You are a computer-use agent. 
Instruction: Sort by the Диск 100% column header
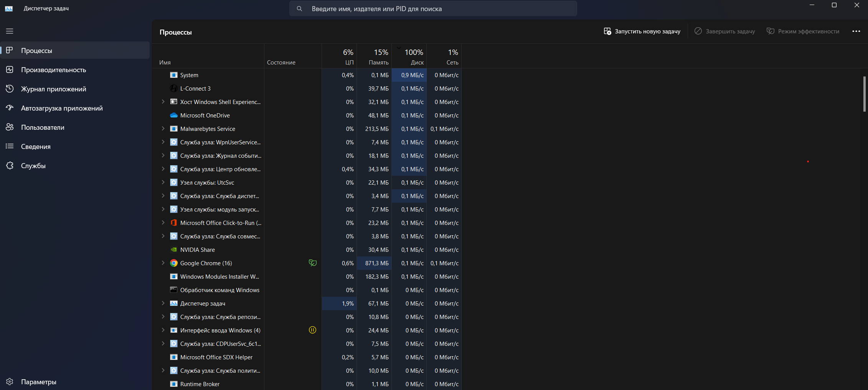409,56
